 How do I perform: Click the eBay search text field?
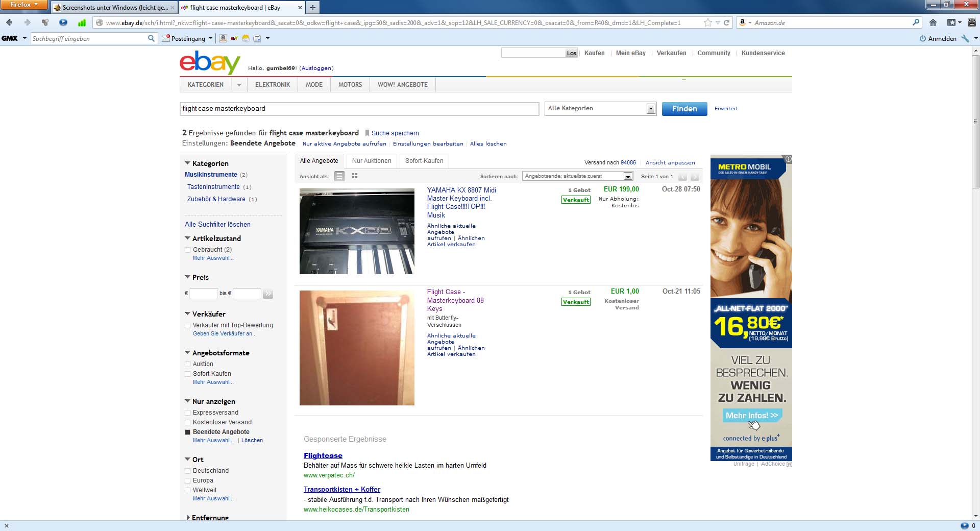point(359,109)
